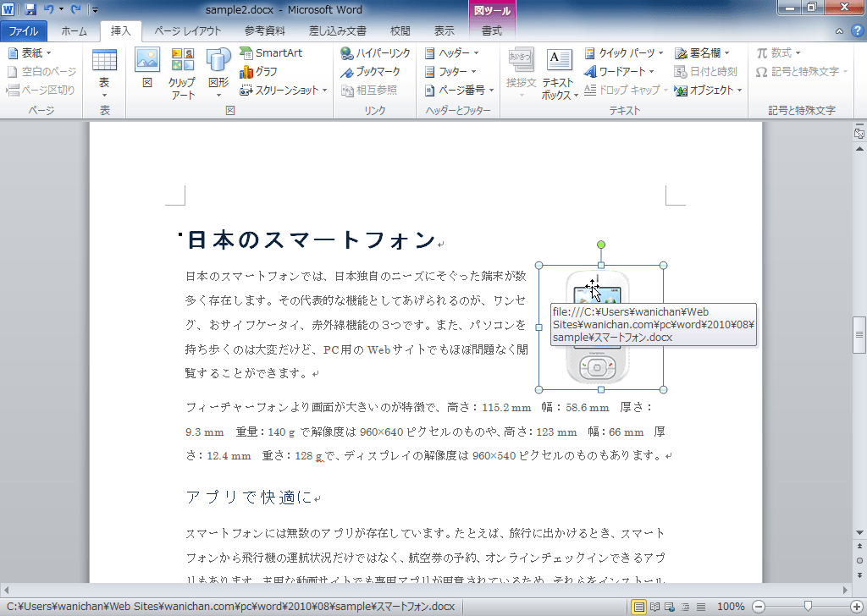This screenshot has height=616, width=867.
Task: Open the 図形 shapes gallery
Action: click(x=218, y=73)
